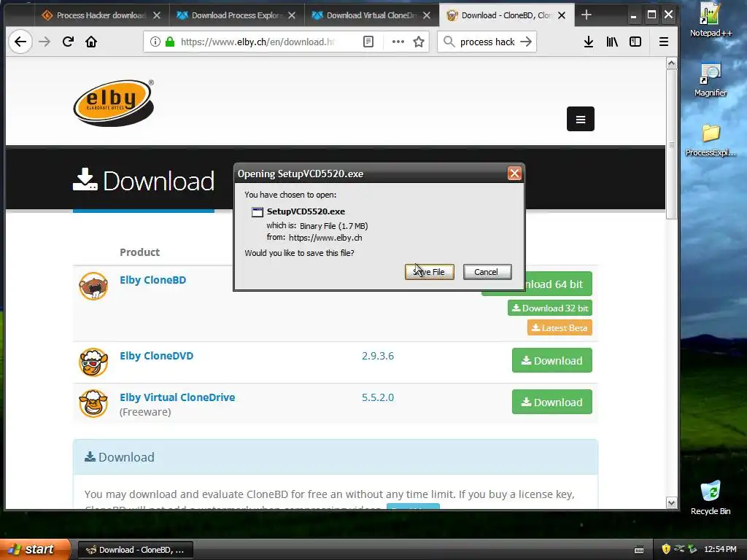Cancel the SetupVCD5520.exe download dialog
This screenshot has height=560, width=747.
pos(487,272)
